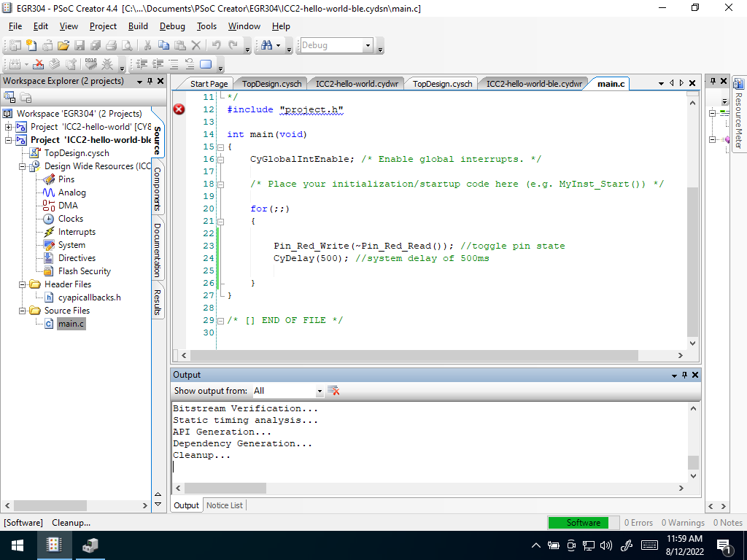Click the editor vertical scrollbar down arrow

(693, 343)
